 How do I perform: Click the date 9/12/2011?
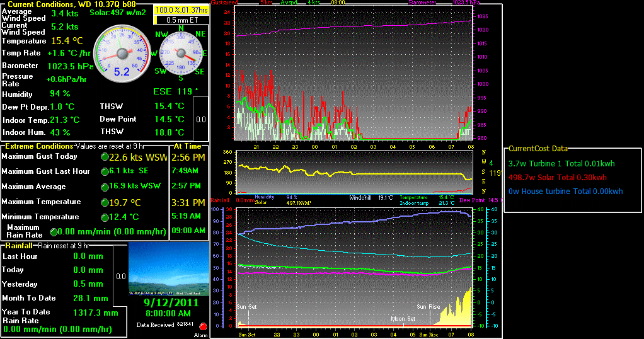(171, 303)
